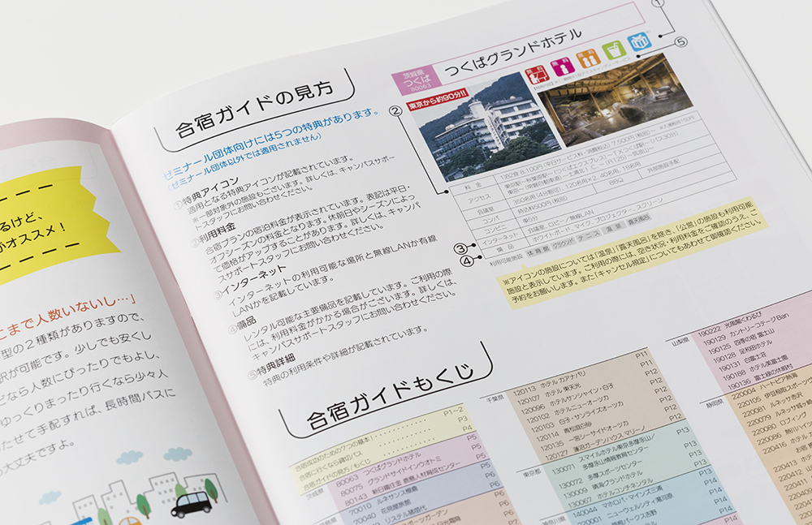Click index entry 190222 光風閣くわるび
This screenshot has width=812, height=525.
(729, 324)
